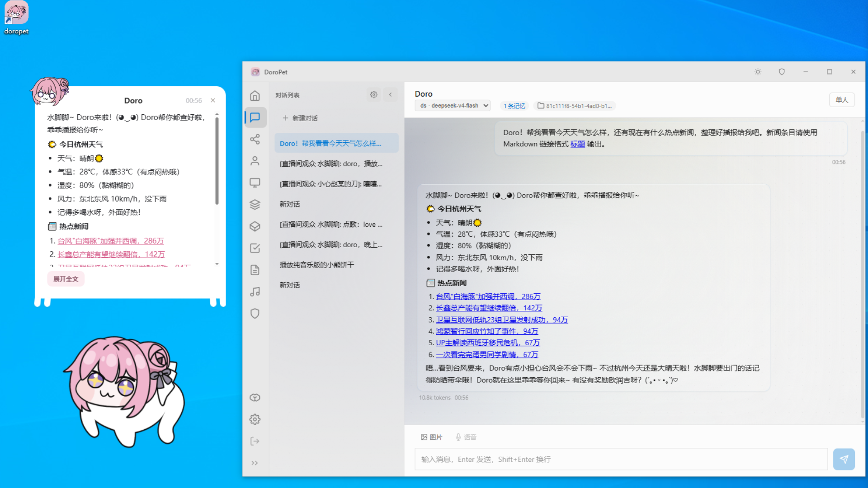Screen dimensions: 868x488
Task: Click the doropet desktop shortcut icon
Action: tap(16, 18)
